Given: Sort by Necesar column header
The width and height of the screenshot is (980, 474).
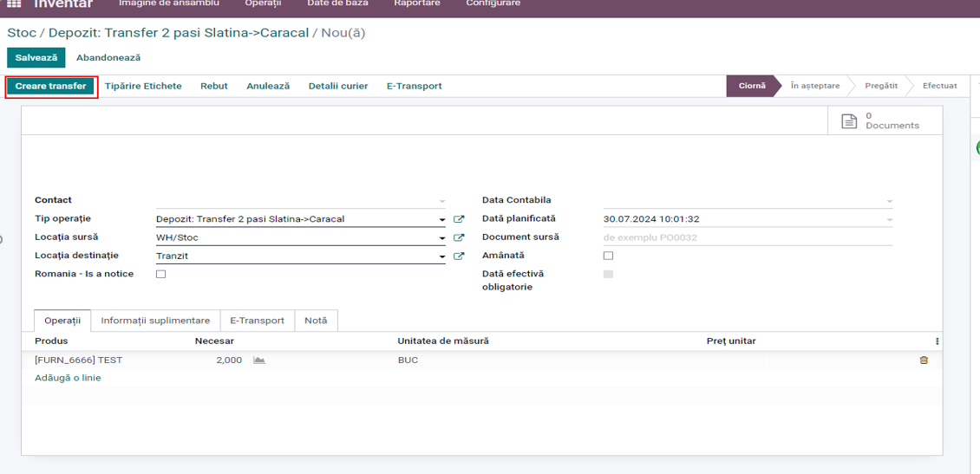Looking at the screenshot, I should click(213, 341).
